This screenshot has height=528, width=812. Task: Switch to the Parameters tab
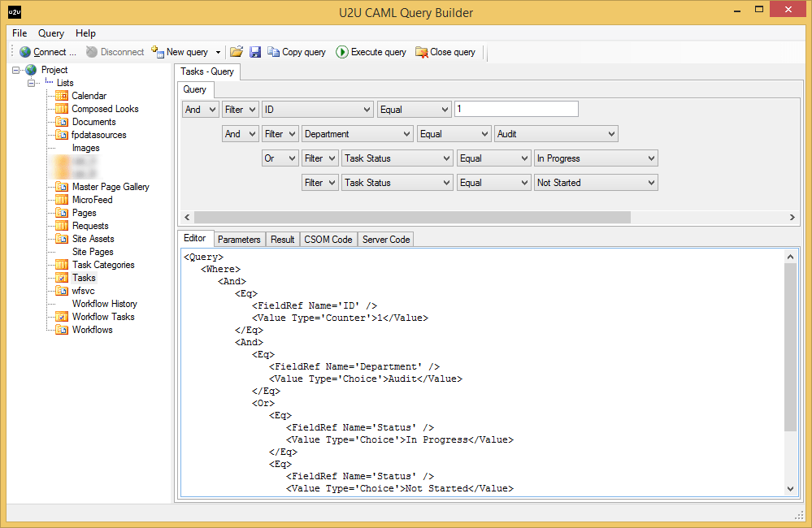(239, 239)
